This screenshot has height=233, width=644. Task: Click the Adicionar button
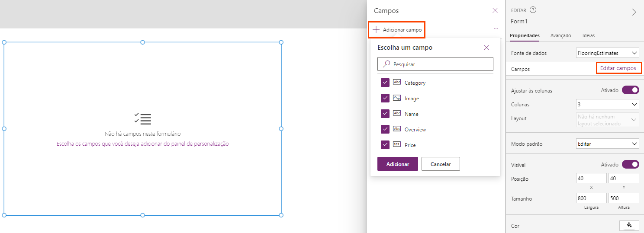(x=397, y=164)
